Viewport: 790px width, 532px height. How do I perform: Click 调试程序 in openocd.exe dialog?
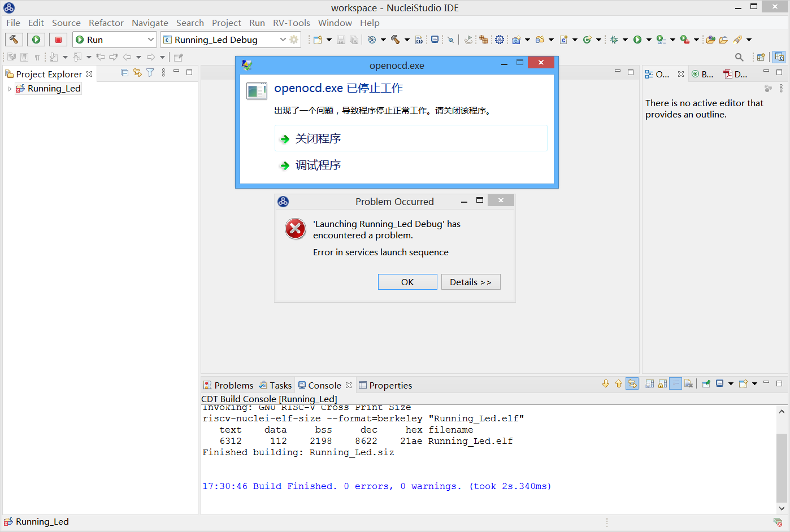(411, 165)
